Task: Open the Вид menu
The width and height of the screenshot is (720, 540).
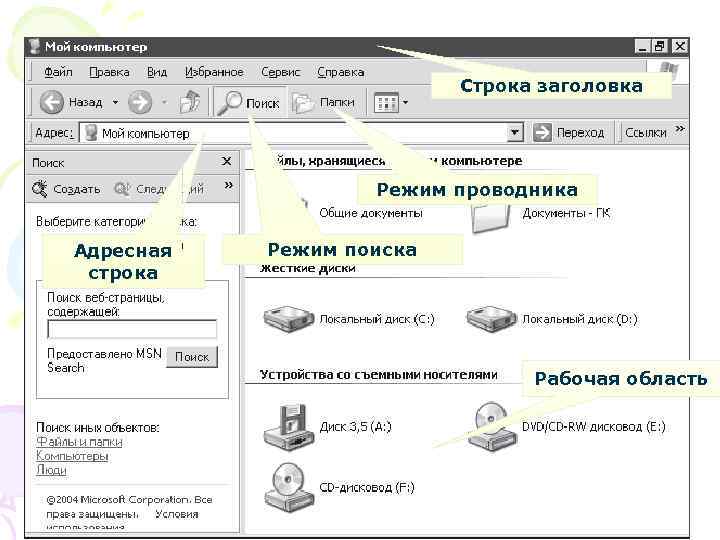Action: 157,72
